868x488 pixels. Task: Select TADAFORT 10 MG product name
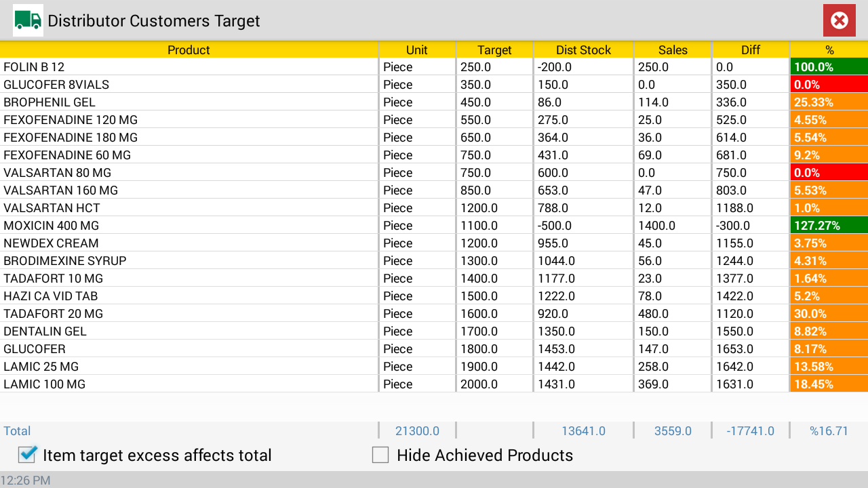pyautogui.click(x=53, y=278)
